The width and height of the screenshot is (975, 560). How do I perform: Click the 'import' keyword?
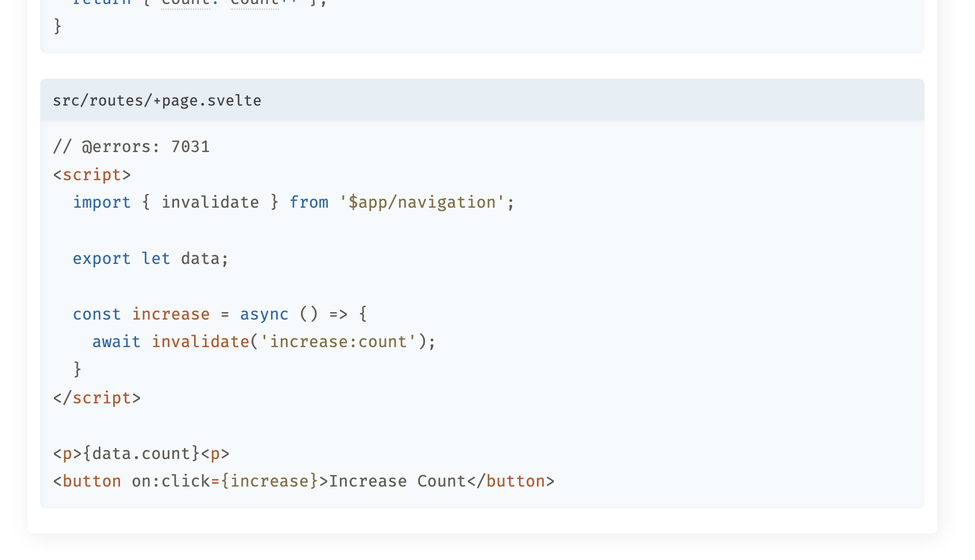tap(102, 203)
